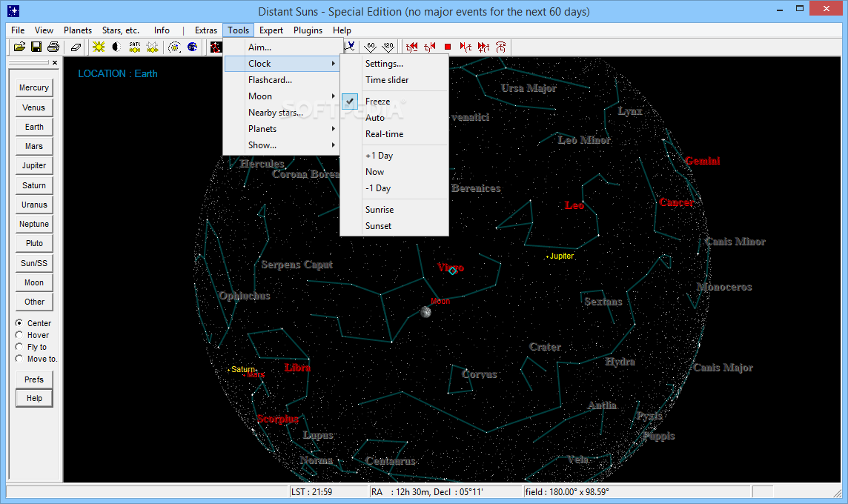Open the Extras menu
848x504 pixels.
(x=206, y=30)
